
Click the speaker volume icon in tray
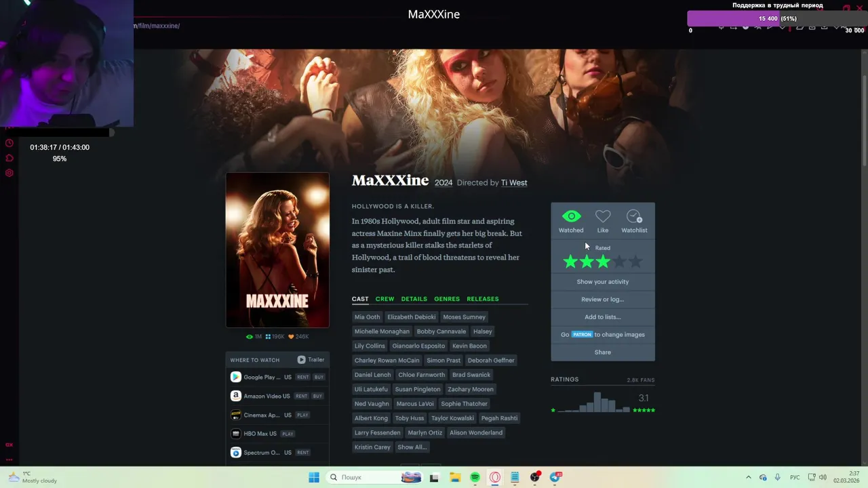pos(822,477)
